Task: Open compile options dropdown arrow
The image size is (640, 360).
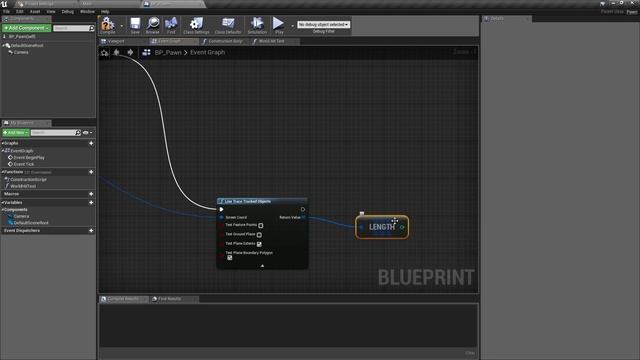Action: click(121, 26)
